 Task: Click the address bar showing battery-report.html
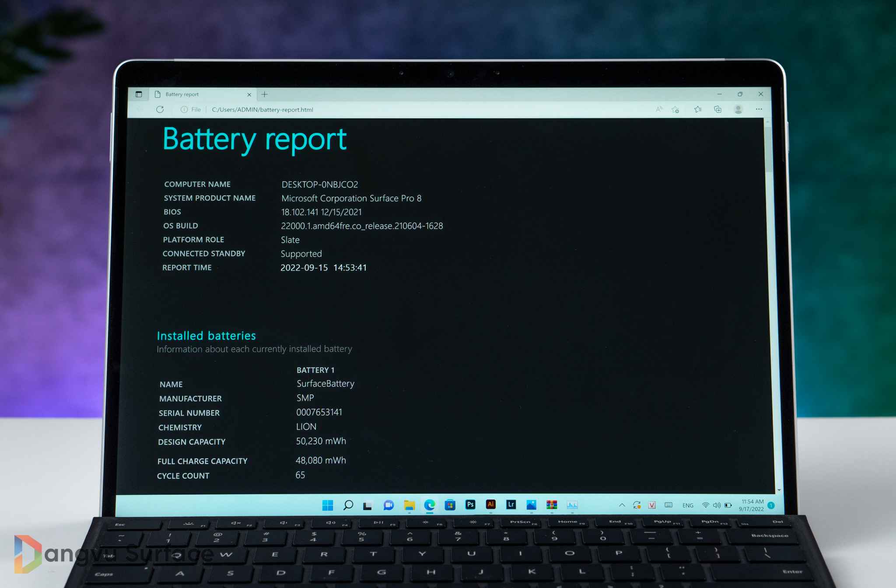(262, 110)
